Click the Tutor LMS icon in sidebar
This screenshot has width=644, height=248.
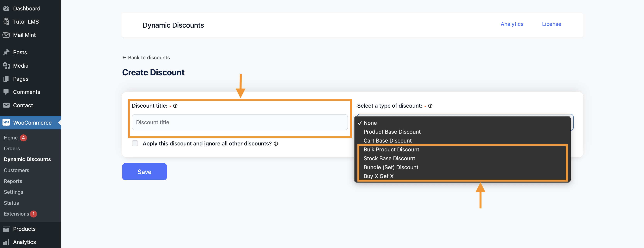[x=6, y=21]
